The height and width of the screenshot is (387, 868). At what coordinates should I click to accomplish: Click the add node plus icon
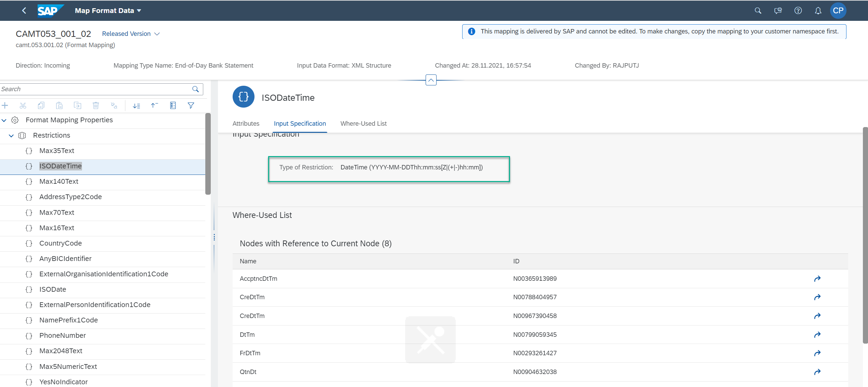5,106
